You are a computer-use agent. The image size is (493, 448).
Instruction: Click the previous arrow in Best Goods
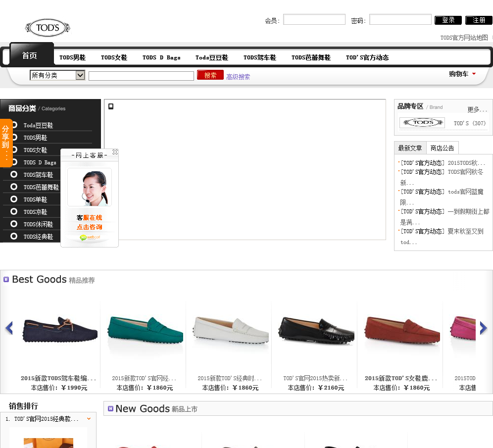point(9,328)
